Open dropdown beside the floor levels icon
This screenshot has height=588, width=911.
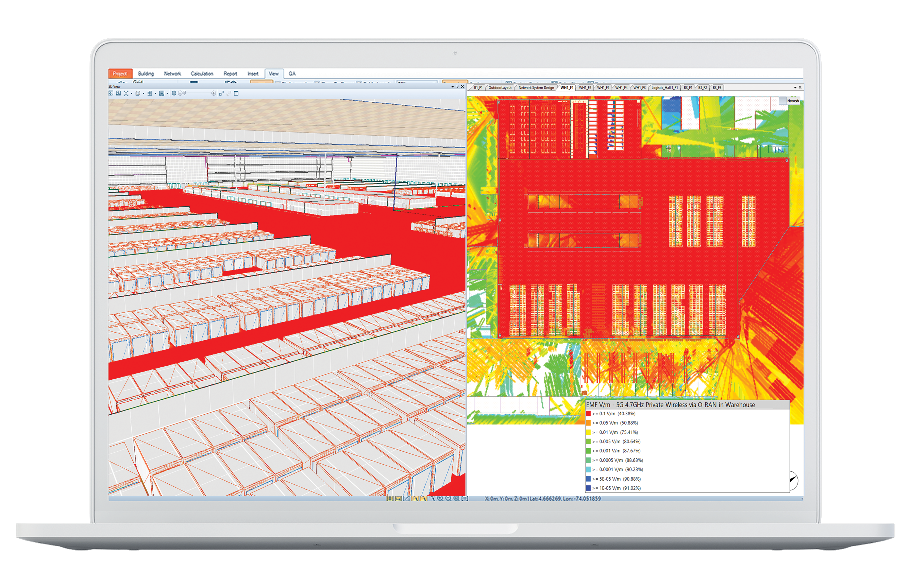pos(155,93)
